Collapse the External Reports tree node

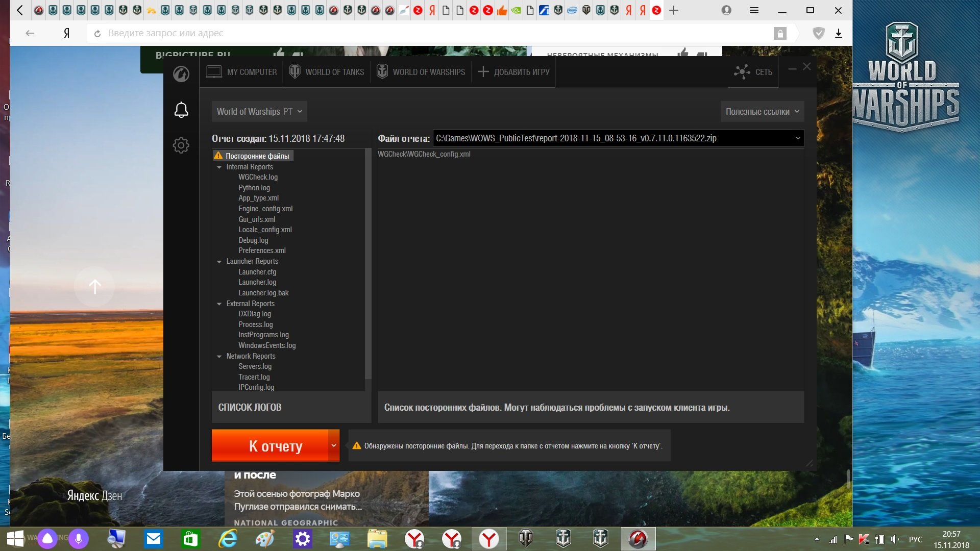click(219, 304)
